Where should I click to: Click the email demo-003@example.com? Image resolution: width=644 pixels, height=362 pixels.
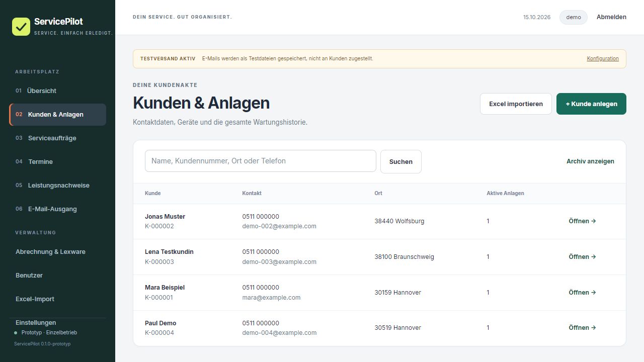coord(279,262)
